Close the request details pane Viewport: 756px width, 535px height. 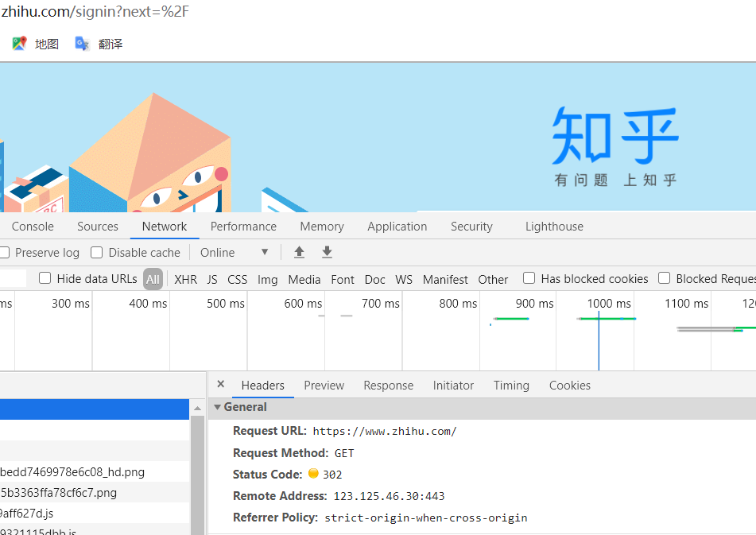tap(220, 385)
